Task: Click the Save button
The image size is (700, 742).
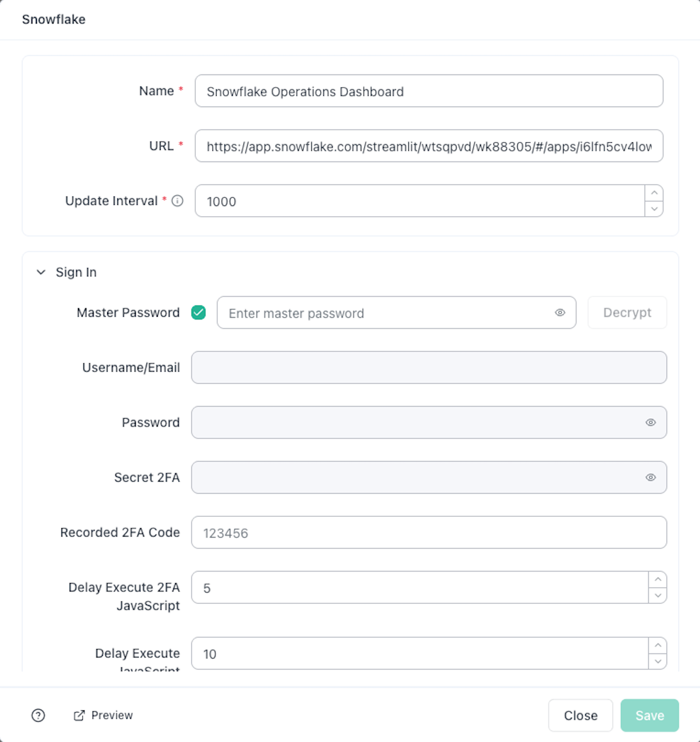Action: click(x=649, y=715)
